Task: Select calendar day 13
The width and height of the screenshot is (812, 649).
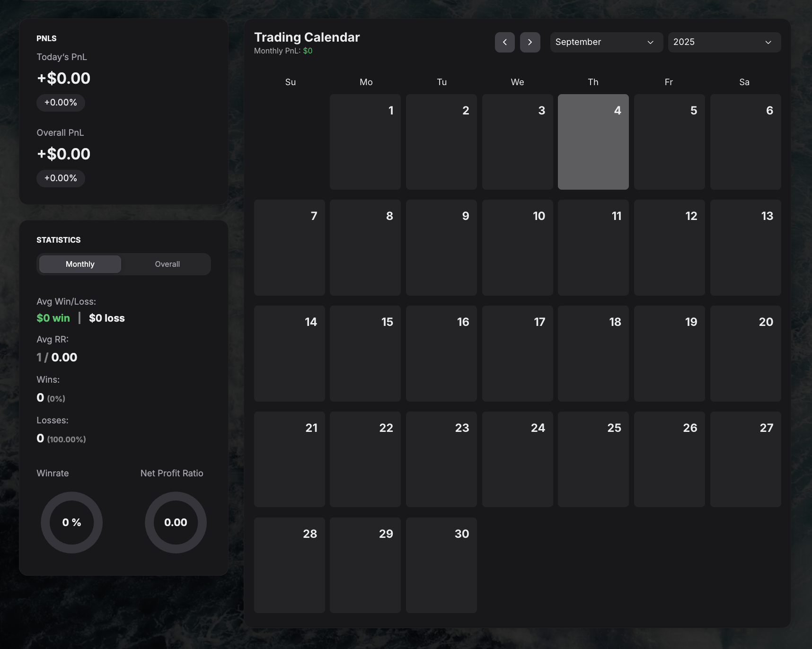Action: click(745, 248)
